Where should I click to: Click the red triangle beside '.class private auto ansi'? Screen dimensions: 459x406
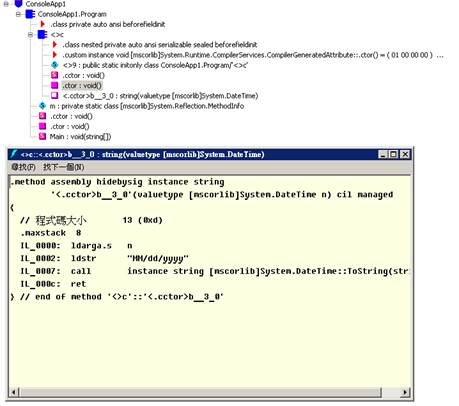pos(42,24)
